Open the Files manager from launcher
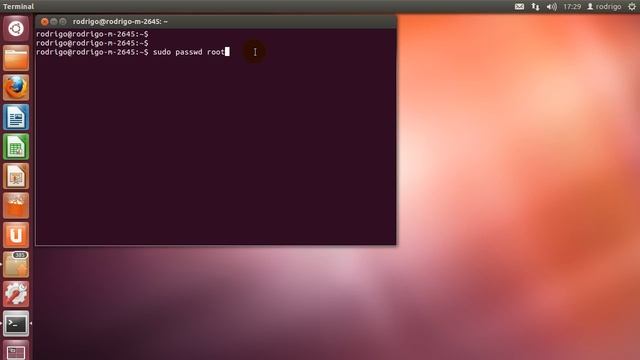This screenshot has height=360, width=640. pos(16,58)
